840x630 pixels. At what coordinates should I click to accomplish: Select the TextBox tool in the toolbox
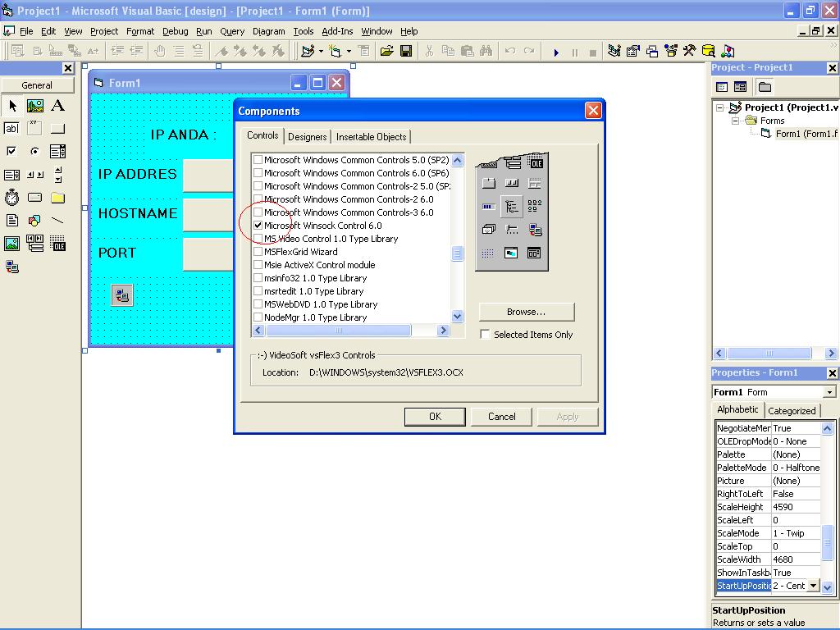tap(11, 128)
